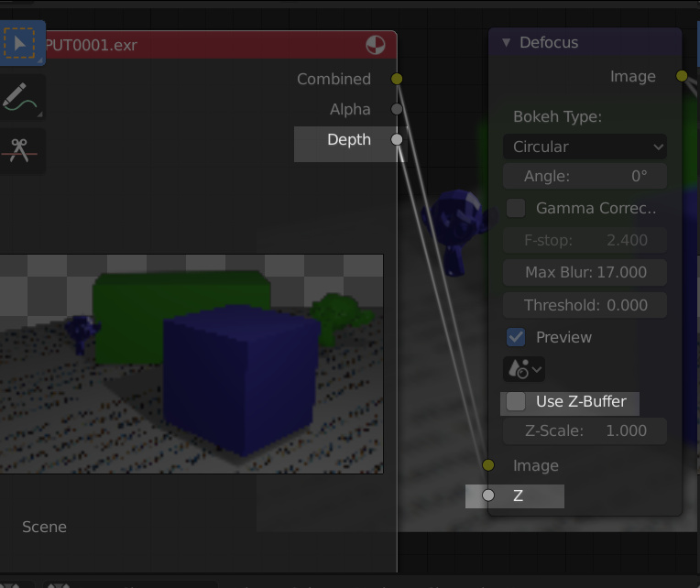Screen dimensions: 700x588
Task: Enable the Use Z-Buffer checkbox
Action: (x=516, y=401)
